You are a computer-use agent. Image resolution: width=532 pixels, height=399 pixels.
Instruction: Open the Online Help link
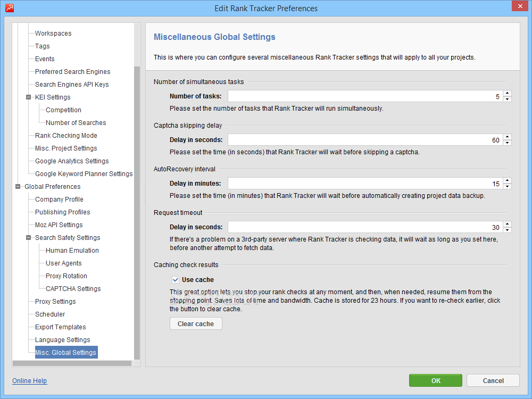(x=29, y=381)
